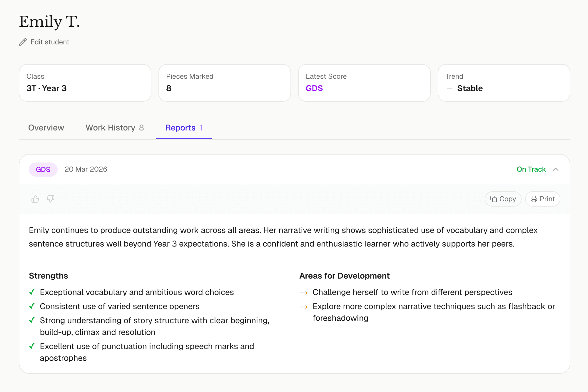
Task: Click the On Track status label
Action: (531, 169)
